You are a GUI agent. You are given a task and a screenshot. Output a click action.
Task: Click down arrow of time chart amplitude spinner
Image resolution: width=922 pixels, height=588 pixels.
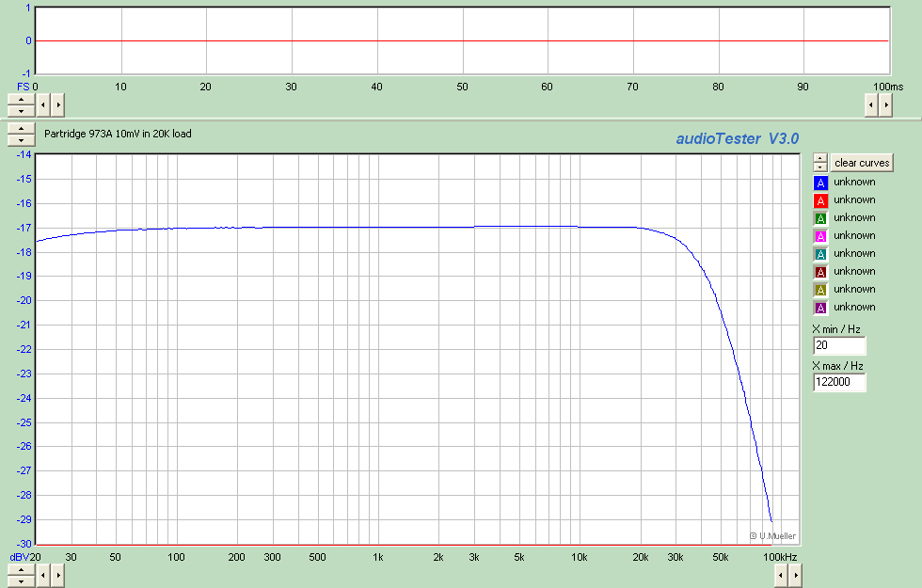click(21, 111)
